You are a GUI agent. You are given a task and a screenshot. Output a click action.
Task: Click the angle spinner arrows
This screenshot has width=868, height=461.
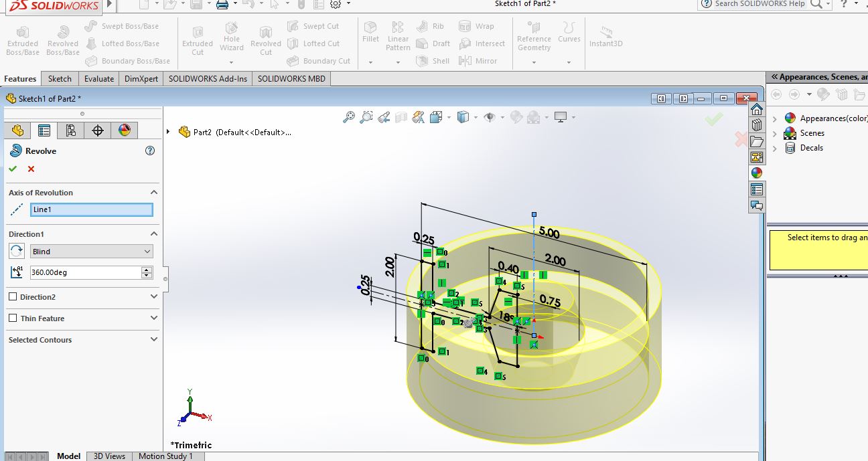(x=147, y=272)
